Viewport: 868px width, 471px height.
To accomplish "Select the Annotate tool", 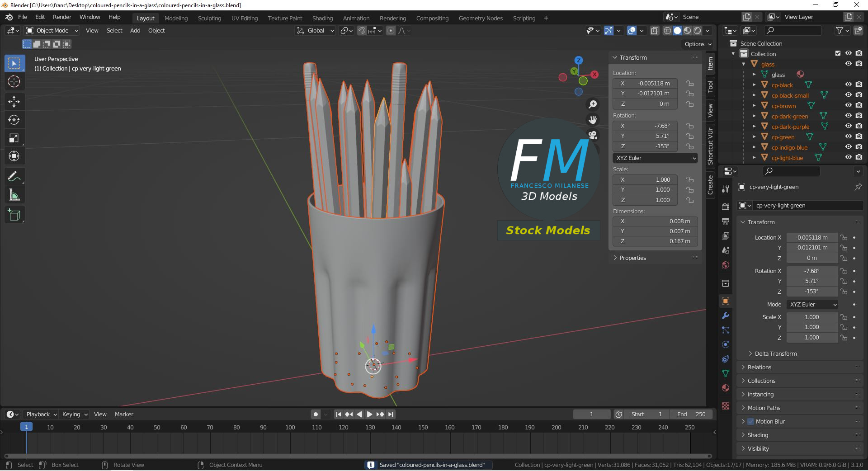I will coord(14,176).
